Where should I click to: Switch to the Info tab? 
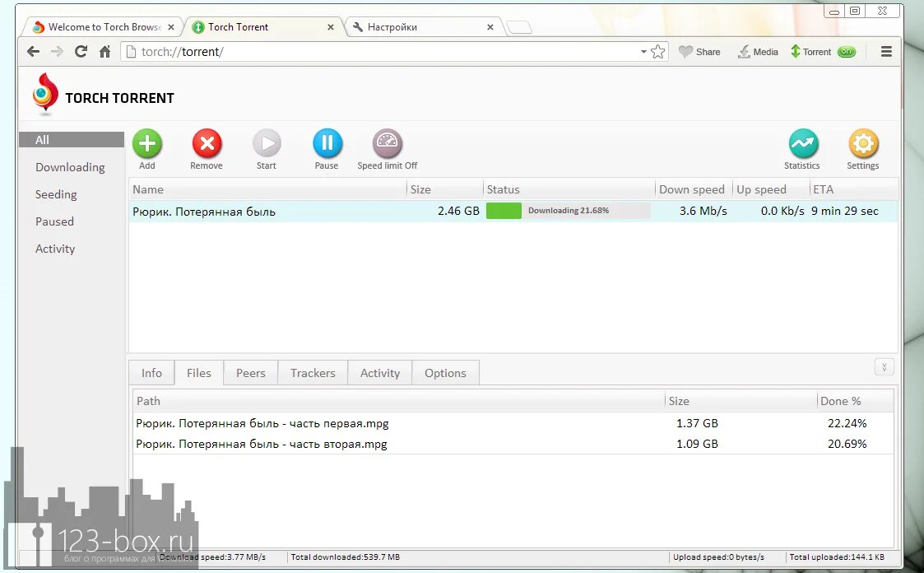click(151, 373)
